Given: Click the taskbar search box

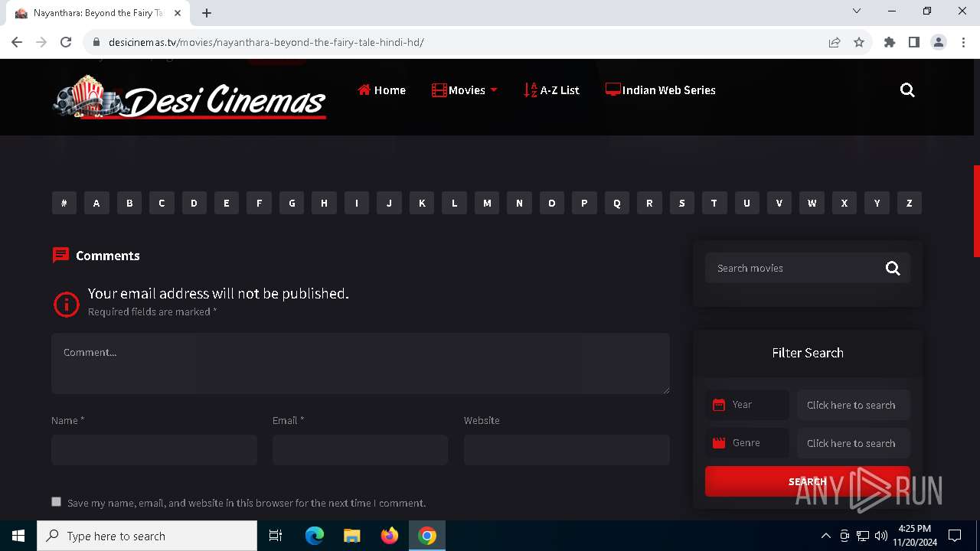Looking at the screenshot, I should [x=147, y=536].
